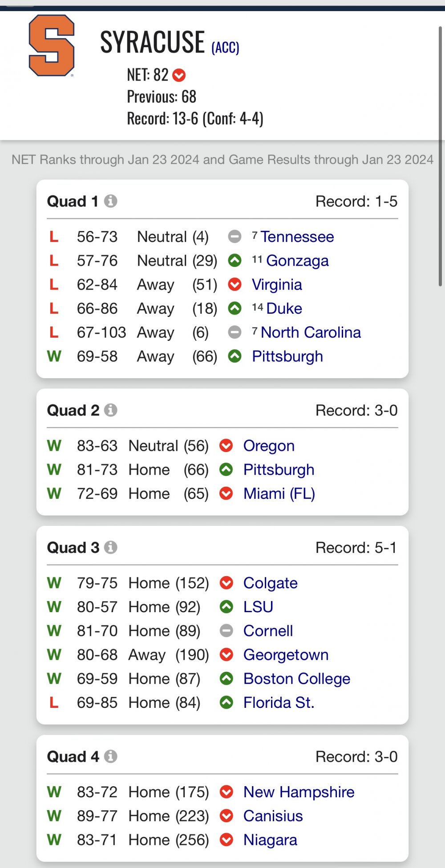The width and height of the screenshot is (445, 868).
Task: Click the Quad 1 info icon
Action: point(110,201)
